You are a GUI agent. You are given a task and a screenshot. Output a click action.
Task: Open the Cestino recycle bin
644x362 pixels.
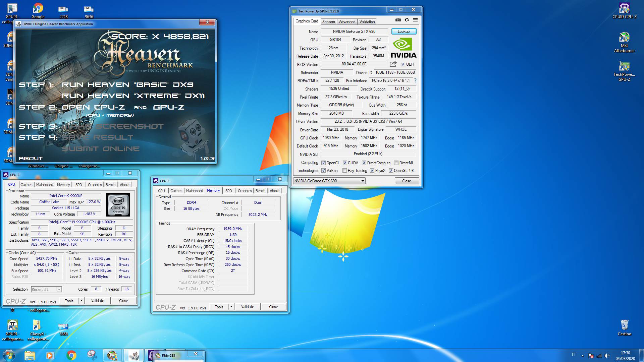pyautogui.click(x=624, y=327)
